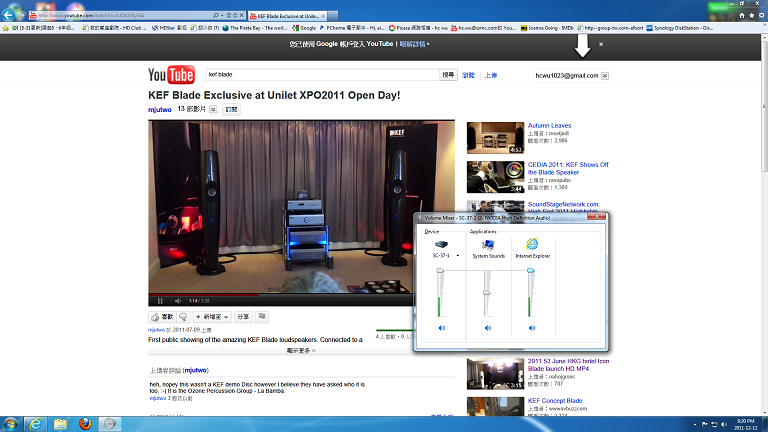Click the flag report icon below video
This screenshot has height=432, width=768.
pyautogui.click(x=262, y=316)
